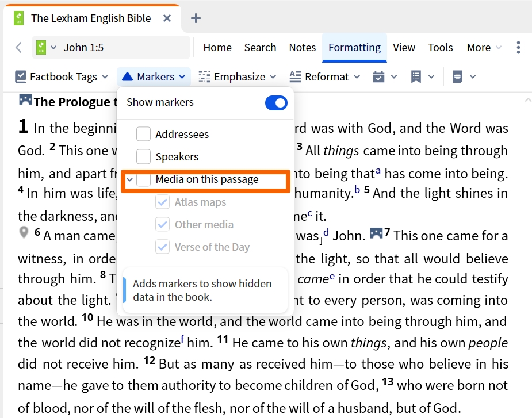Turn off the Show markers switch
This screenshot has width=532, height=418.
coord(276,103)
